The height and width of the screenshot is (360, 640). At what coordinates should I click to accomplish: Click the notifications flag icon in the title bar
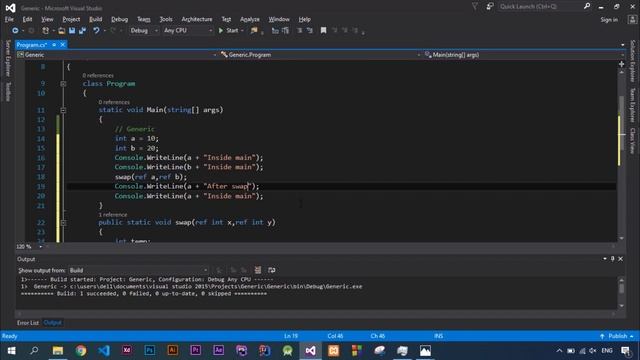tap(475, 7)
